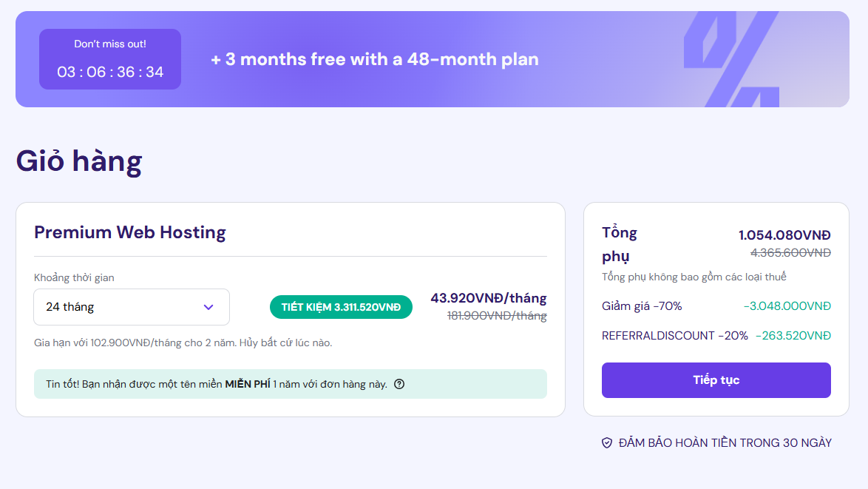The width and height of the screenshot is (868, 489).
Task: Click the free domain notice bar
Action: 290,384
